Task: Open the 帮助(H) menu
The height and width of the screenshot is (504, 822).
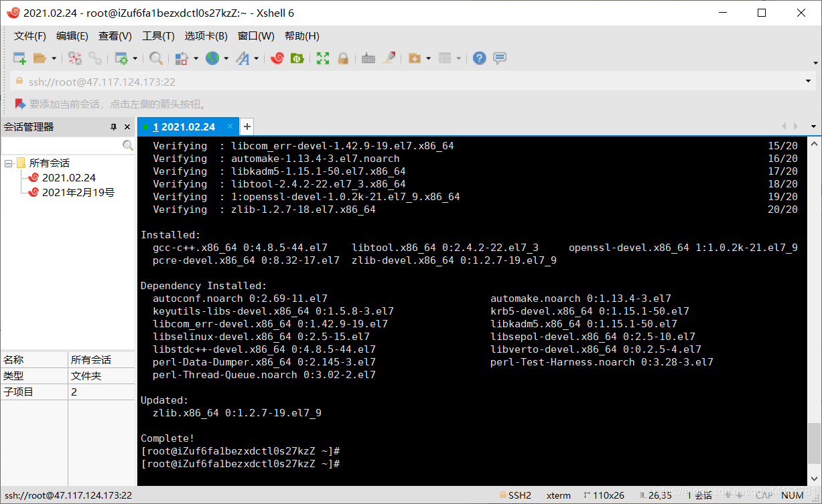Action: coord(302,36)
